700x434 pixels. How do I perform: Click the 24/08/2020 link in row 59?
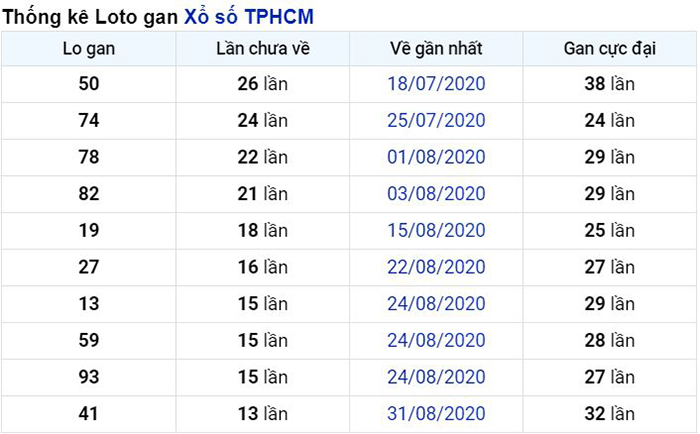coord(436,340)
